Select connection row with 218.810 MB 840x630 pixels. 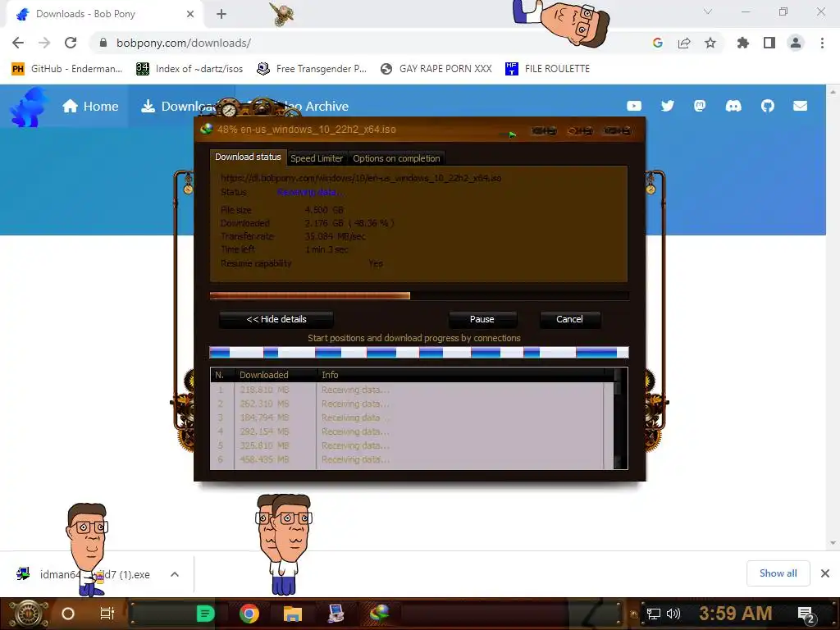click(412, 390)
